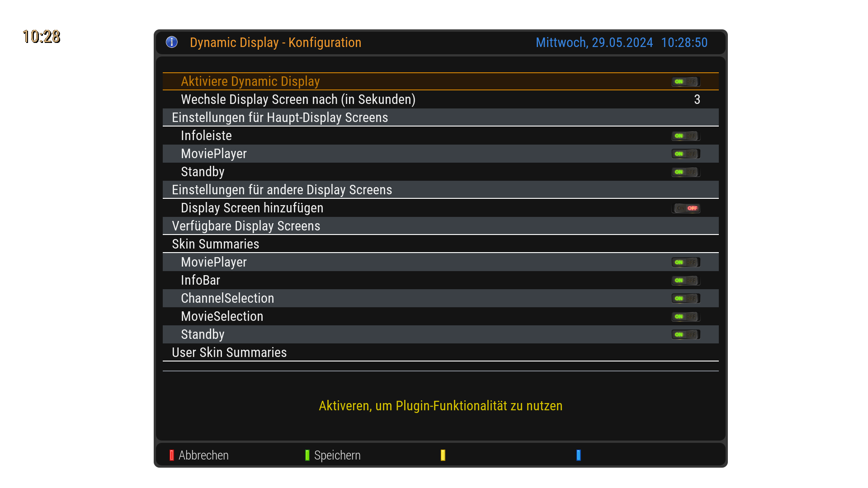Toggle the MovieSelection switch

pos(685,317)
